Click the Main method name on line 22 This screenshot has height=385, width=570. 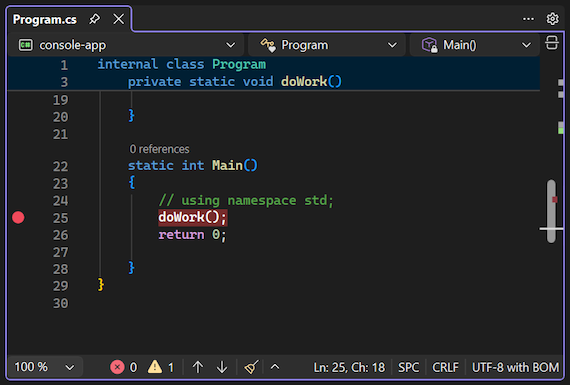pyautogui.click(x=228, y=166)
